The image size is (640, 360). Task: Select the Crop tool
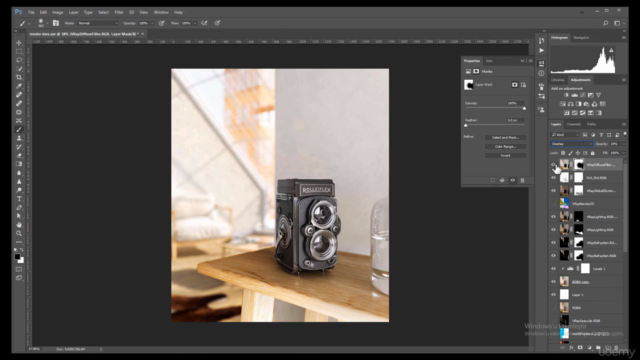pyautogui.click(x=19, y=77)
